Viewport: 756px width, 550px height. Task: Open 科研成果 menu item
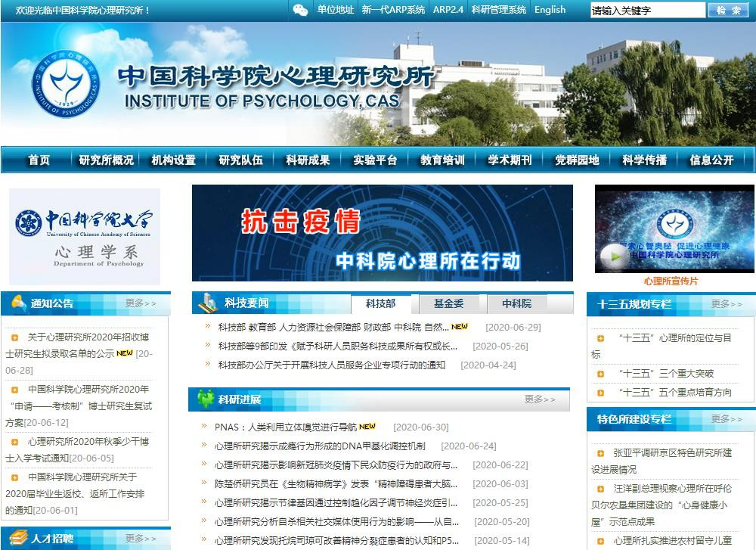click(x=308, y=160)
